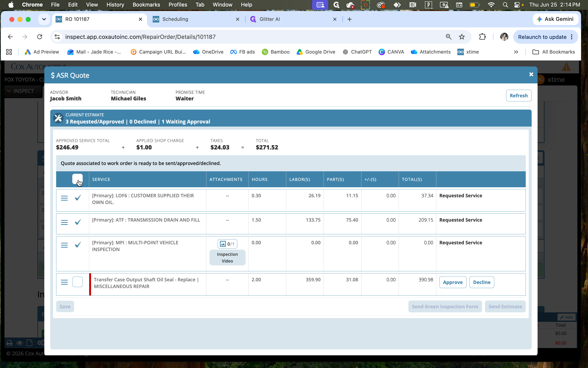Click the print icon in bottom-left toolbar
Screen dimensions: 588x368
pos(9,343)
